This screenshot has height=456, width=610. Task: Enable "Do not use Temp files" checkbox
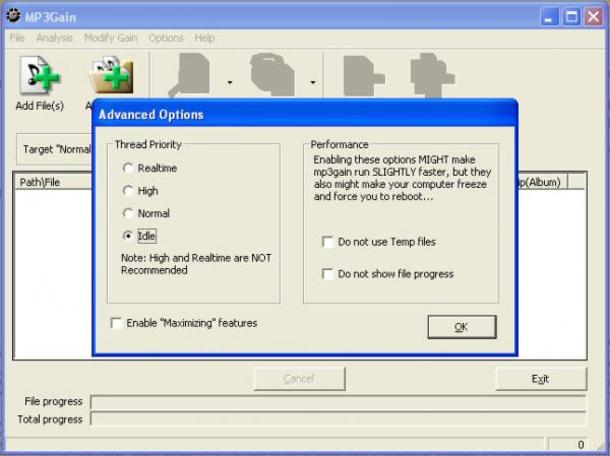coord(328,242)
